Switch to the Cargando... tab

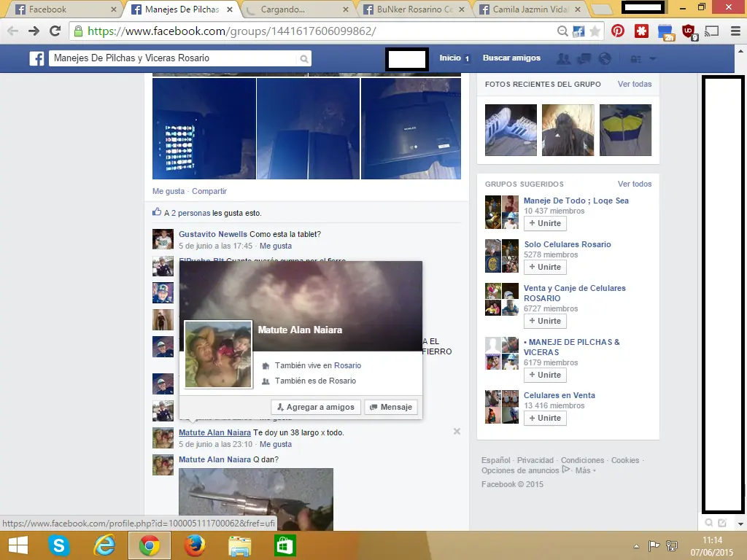click(298, 9)
